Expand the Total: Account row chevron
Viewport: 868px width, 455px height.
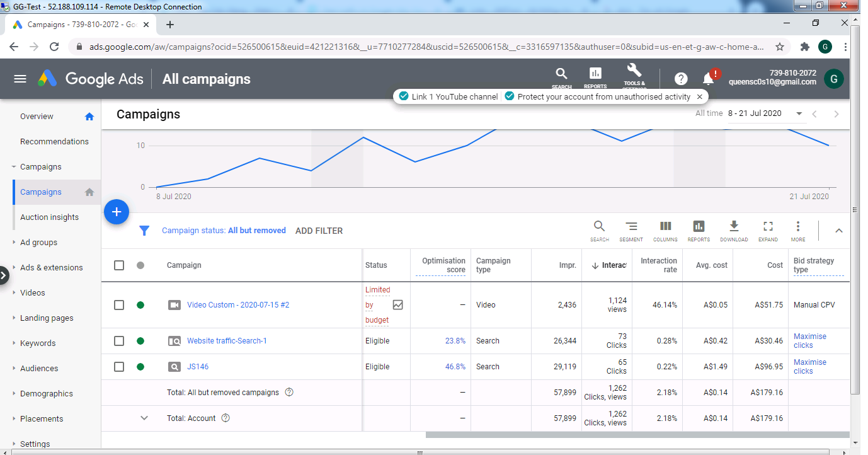(x=144, y=418)
